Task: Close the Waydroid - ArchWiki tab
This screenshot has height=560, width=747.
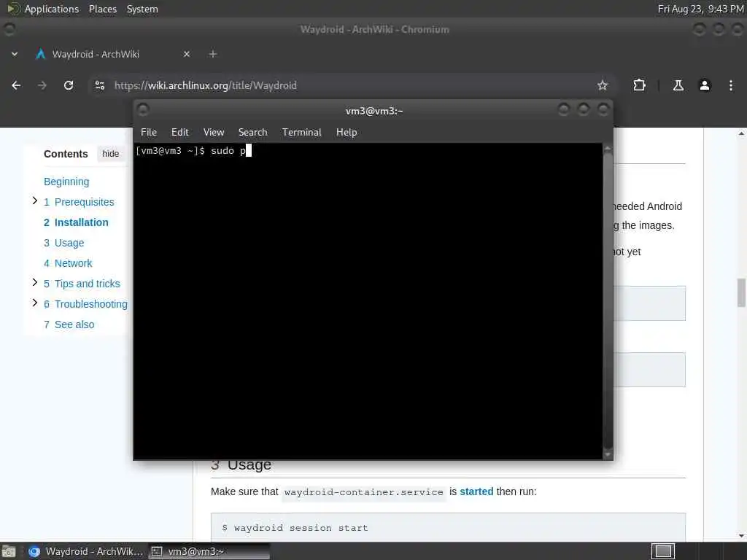Action: point(187,54)
